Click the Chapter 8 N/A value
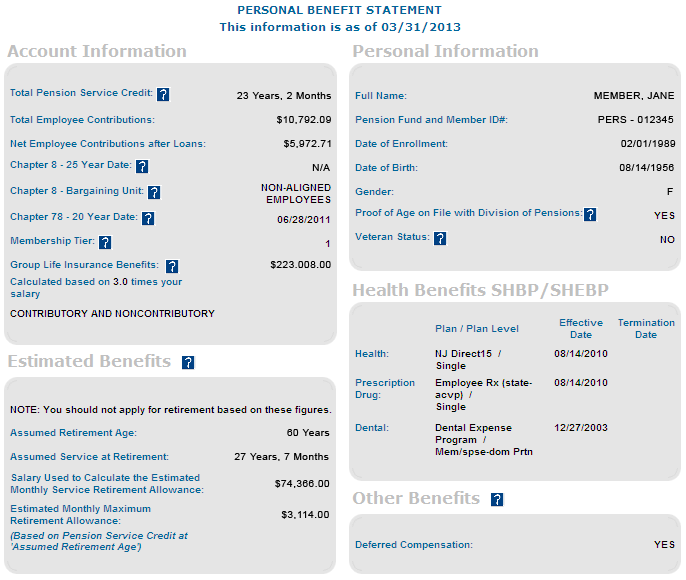 321,168
